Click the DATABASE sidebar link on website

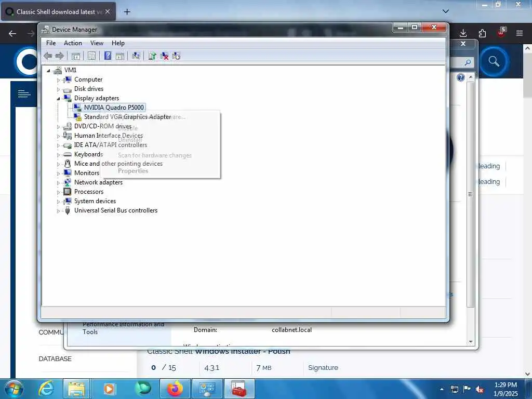[55, 359]
